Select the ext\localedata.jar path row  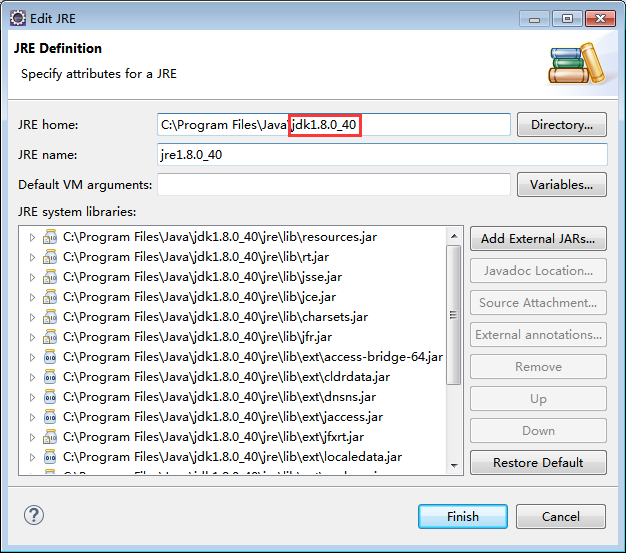pyautogui.click(x=233, y=456)
